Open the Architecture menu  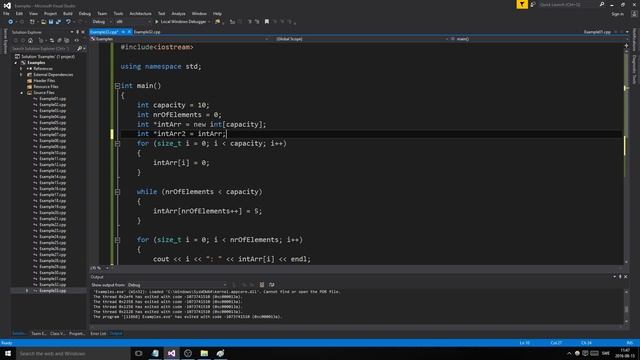pos(140,13)
